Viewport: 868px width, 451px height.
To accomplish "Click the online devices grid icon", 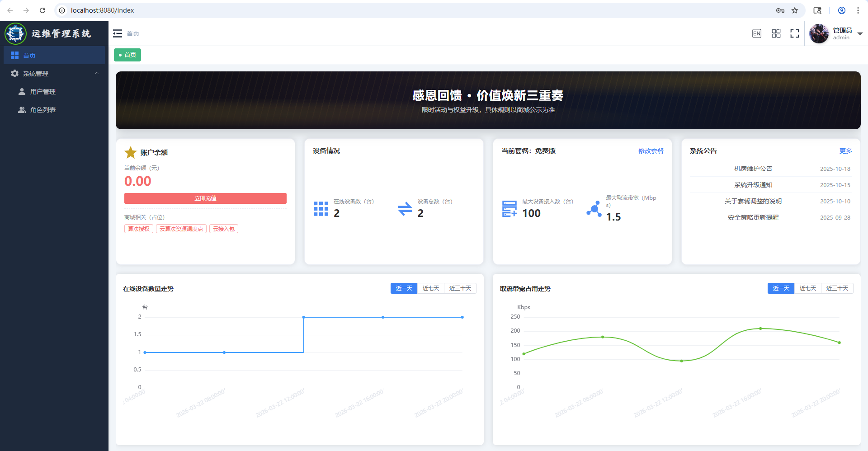I will pos(321,209).
